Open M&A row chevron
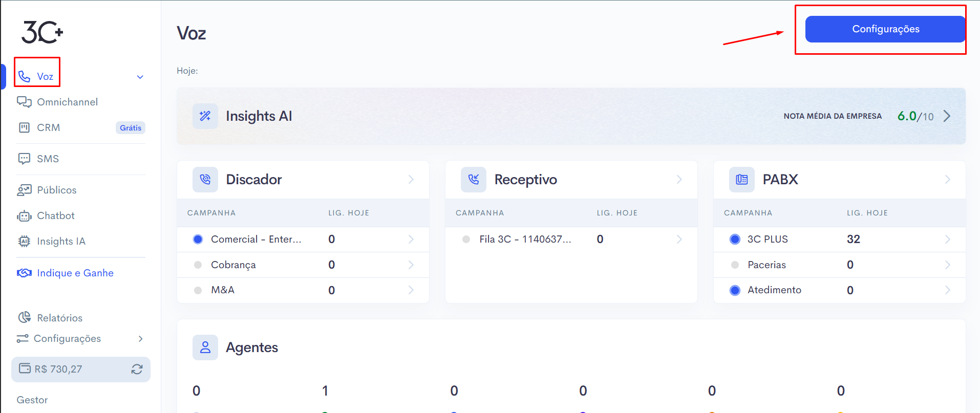This screenshot has height=413, width=980. point(411,290)
